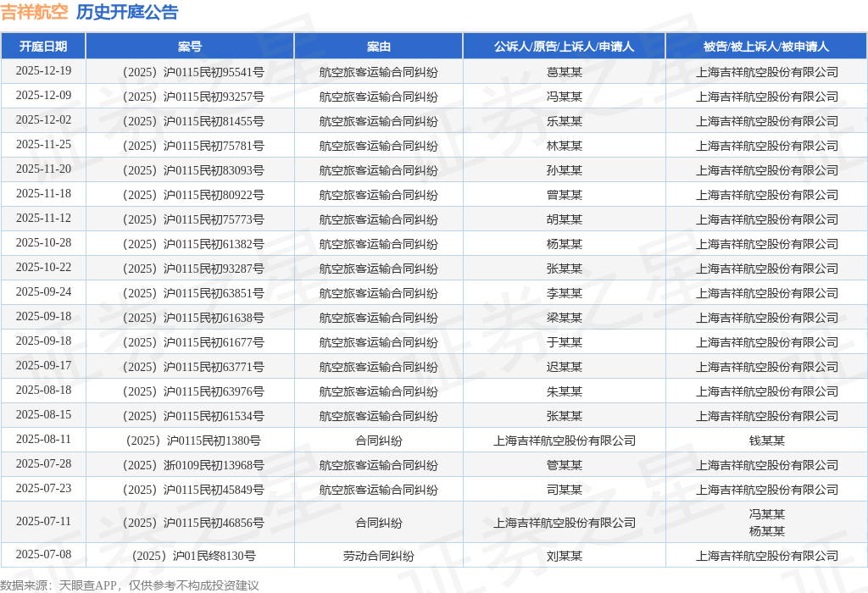Viewport: 868px width, 593px height.
Task: Select case number 沪0115民初63976号
Action: (x=193, y=391)
